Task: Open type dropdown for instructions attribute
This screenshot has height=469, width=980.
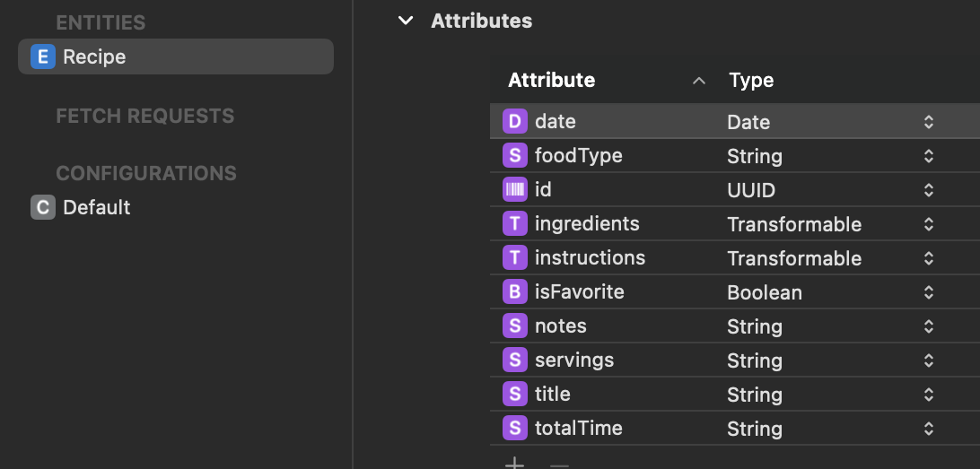Action: (x=929, y=258)
